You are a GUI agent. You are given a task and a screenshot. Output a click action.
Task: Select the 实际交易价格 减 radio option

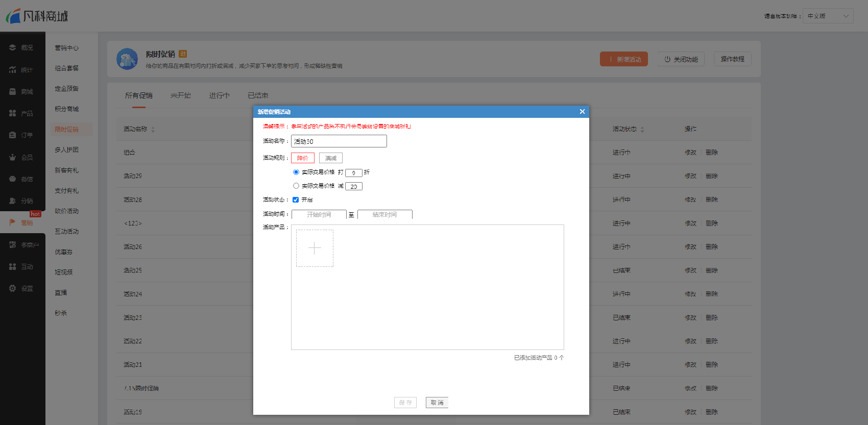point(296,186)
